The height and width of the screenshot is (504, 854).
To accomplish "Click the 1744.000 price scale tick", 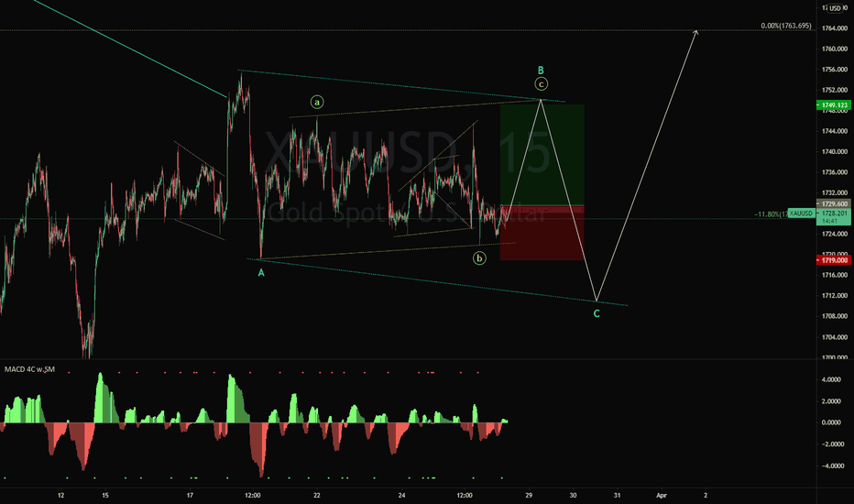I will tap(835, 131).
